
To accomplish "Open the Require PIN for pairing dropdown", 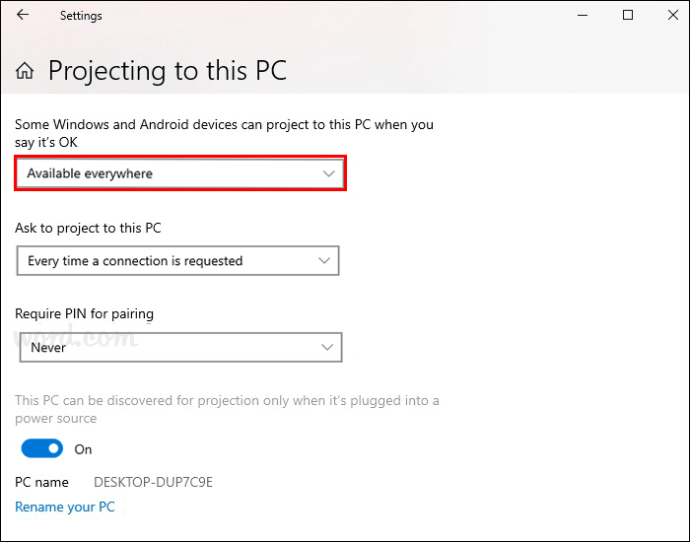I will click(x=180, y=347).
